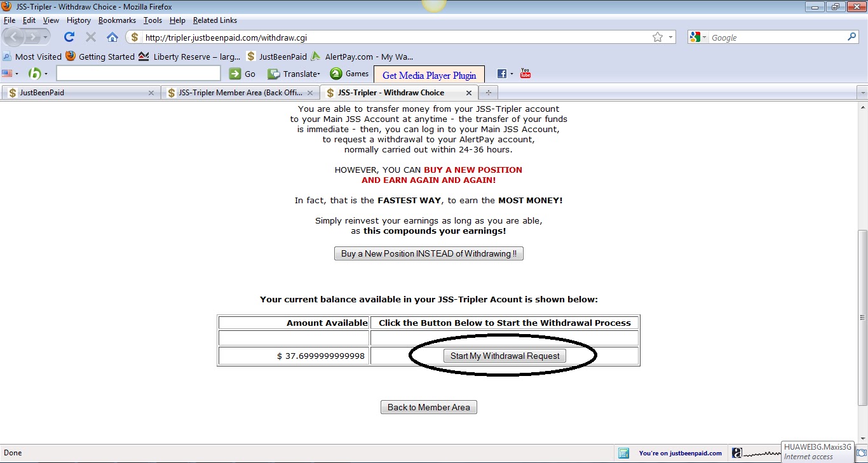Open the Help menu
The height and width of the screenshot is (463, 868).
click(177, 20)
